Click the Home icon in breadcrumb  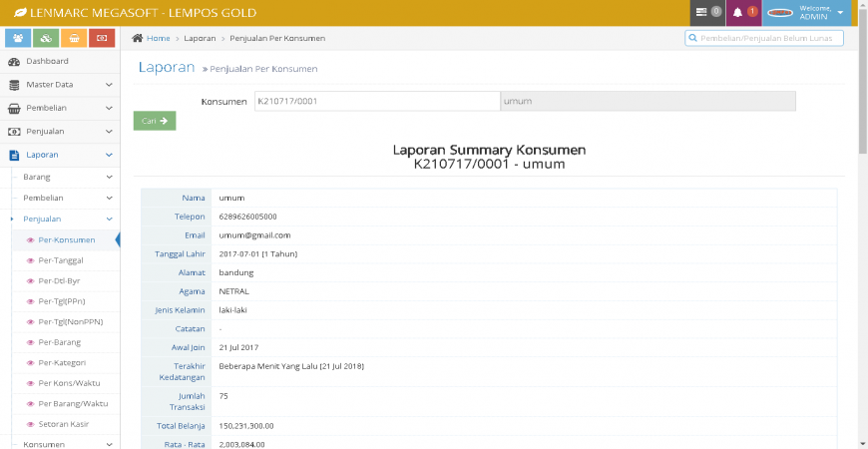click(138, 38)
